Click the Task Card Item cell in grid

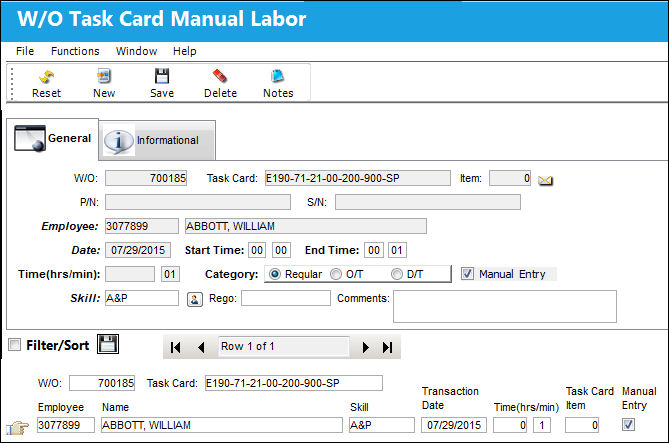tap(582, 425)
